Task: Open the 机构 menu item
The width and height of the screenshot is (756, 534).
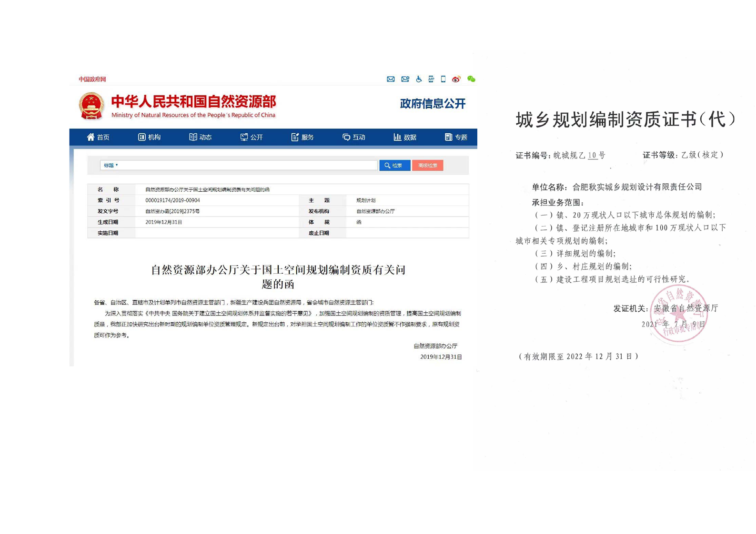Action: [x=149, y=137]
